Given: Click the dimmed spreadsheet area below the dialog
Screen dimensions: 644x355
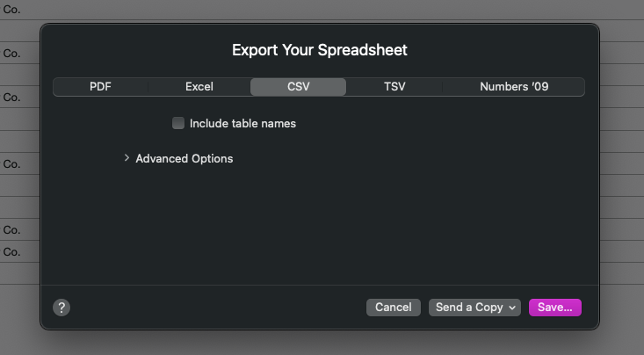Looking at the screenshot, I should (x=322, y=343).
